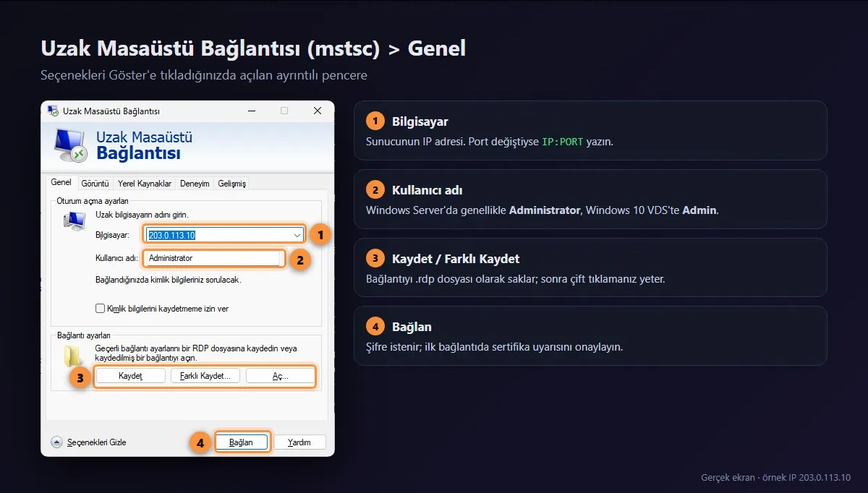The height and width of the screenshot is (493, 868).
Task: Click the Remote Desktop title bar icon
Action: click(x=53, y=111)
